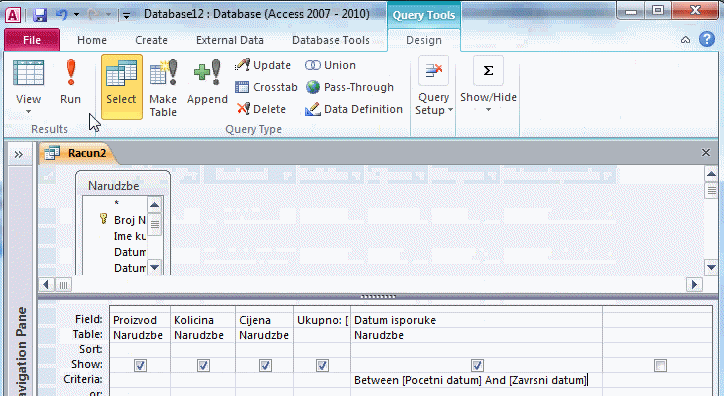Uncheck Show for the Datum isporuke column
Image resolution: width=724 pixels, height=396 pixels.
(477, 366)
